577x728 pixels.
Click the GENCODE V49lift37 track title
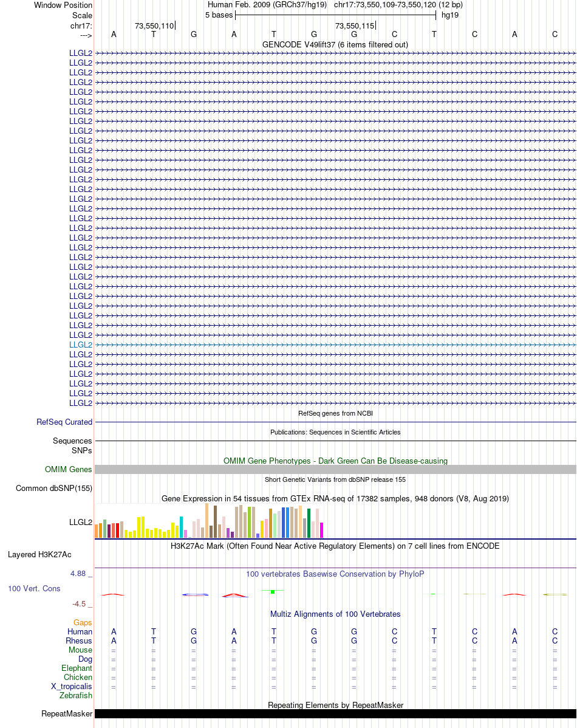[335, 44]
